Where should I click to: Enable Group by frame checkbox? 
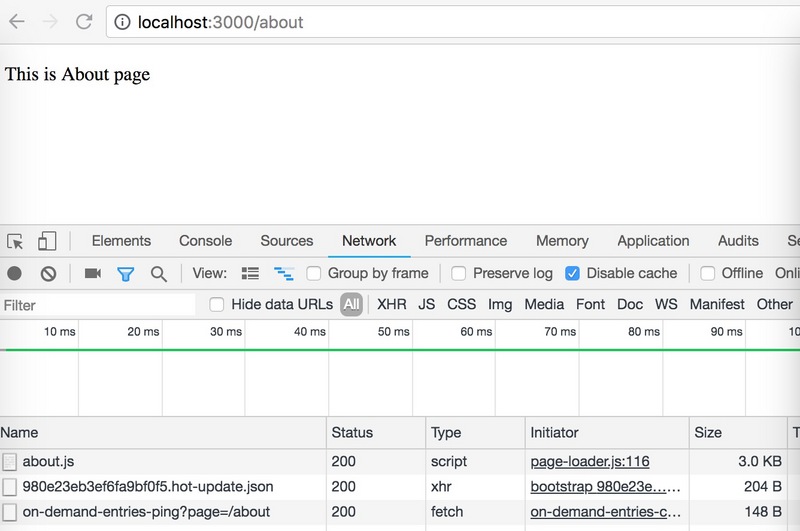(314, 273)
